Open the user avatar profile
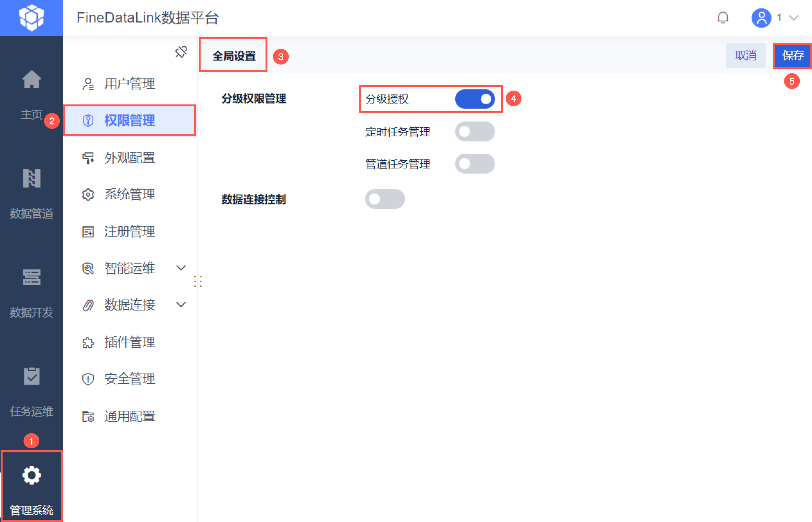 point(761,18)
